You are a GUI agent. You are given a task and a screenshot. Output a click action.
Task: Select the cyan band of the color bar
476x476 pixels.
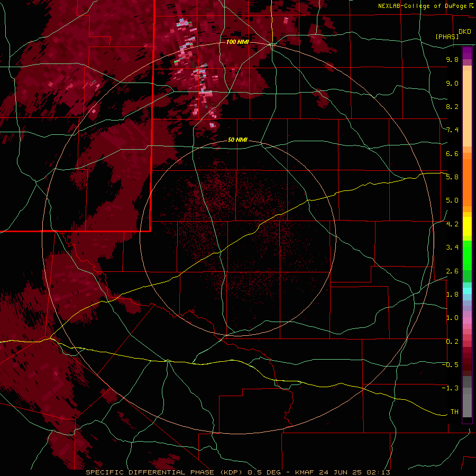(467, 291)
